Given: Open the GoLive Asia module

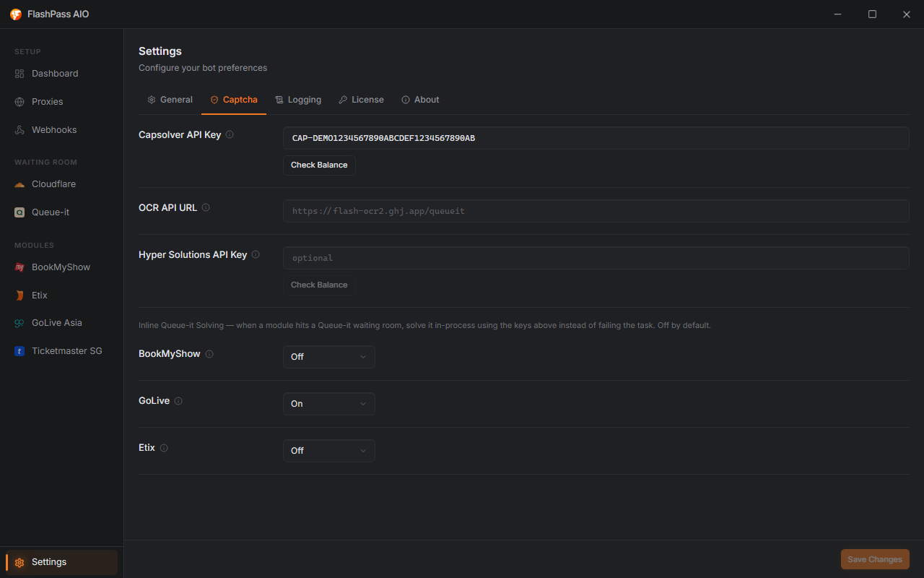Looking at the screenshot, I should [x=61, y=323].
